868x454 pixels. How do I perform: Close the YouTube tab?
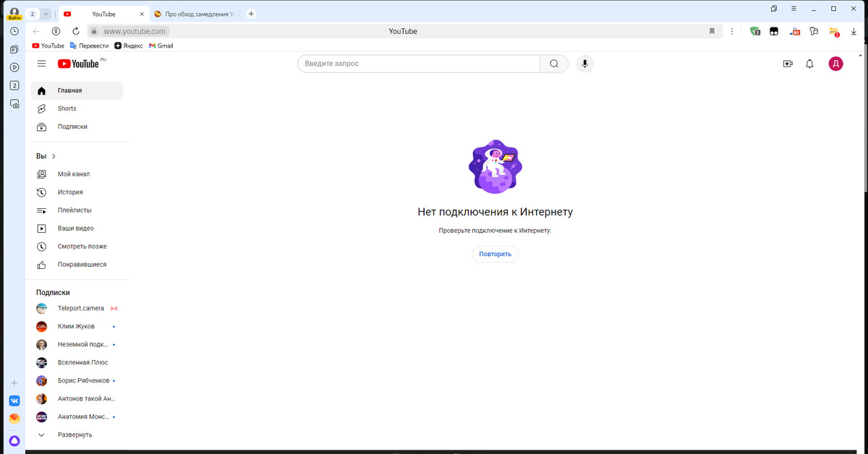coord(141,14)
